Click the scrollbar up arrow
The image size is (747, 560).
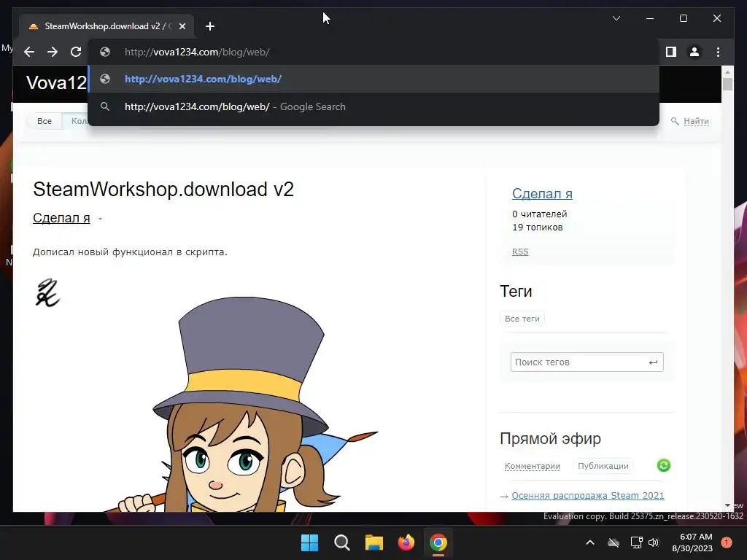pyautogui.click(x=727, y=72)
